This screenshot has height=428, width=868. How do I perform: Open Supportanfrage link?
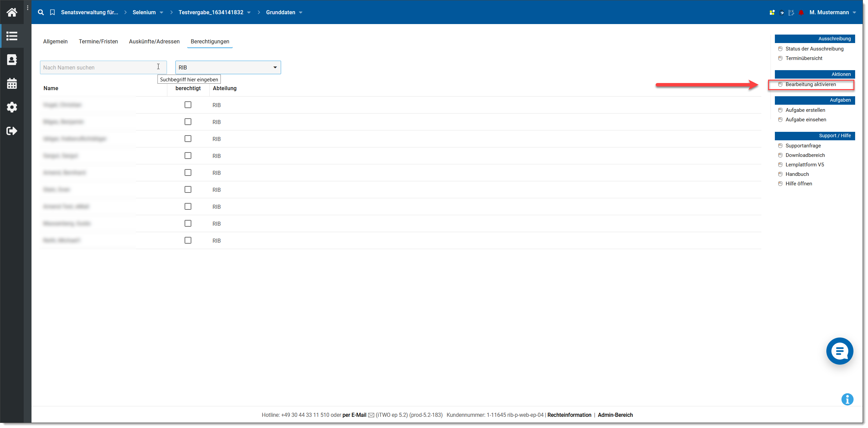point(803,146)
